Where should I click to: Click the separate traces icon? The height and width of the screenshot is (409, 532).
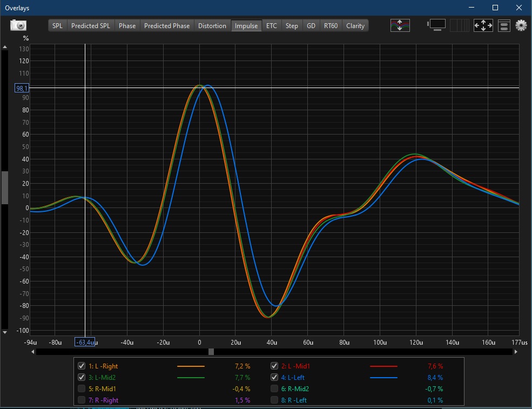400,25
